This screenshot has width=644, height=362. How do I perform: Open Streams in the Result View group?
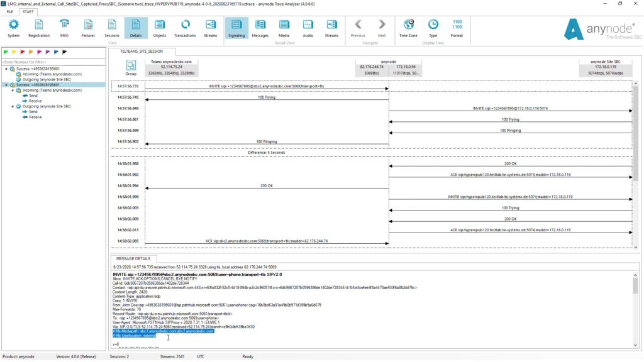331,28
